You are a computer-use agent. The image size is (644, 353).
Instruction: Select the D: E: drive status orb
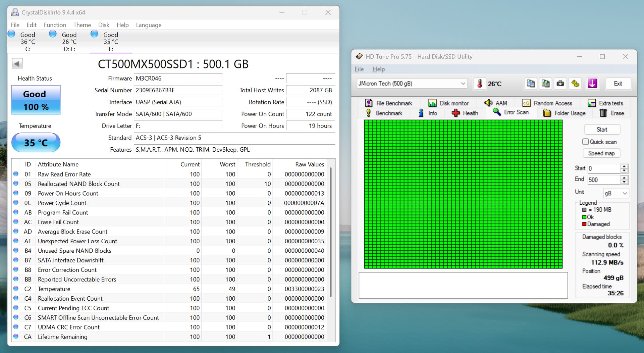[53, 34]
